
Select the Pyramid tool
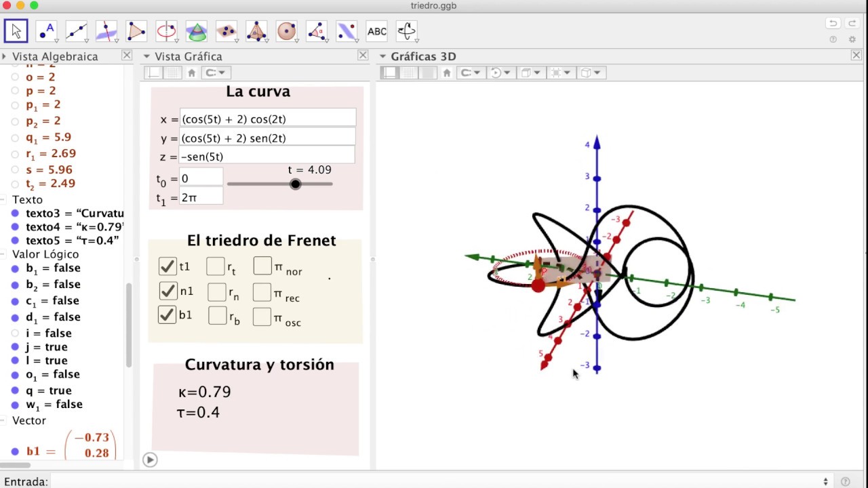256,31
